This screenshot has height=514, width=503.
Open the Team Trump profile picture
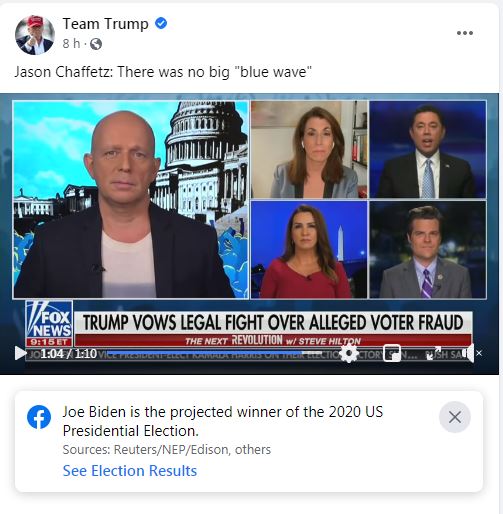tap(35, 35)
